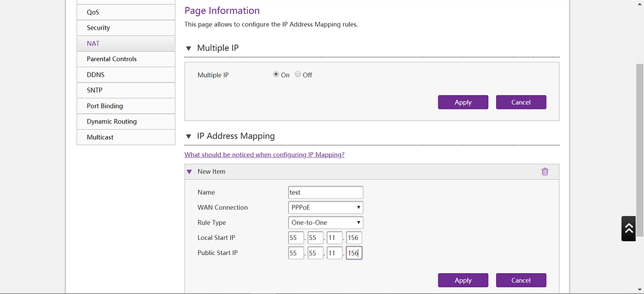Screen dimensions: 644x294
Task: Open Port Binding settings
Action: click(125, 106)
